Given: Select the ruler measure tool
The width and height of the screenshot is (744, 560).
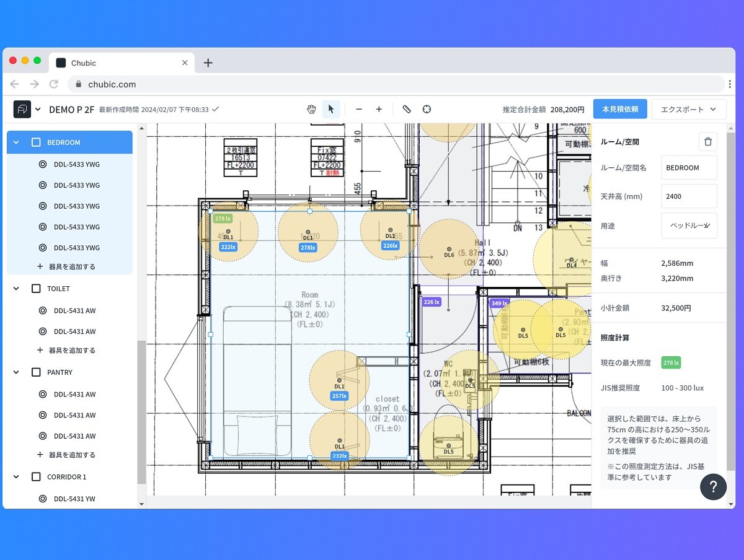Looking at the screenshot, I should (407, 109).
